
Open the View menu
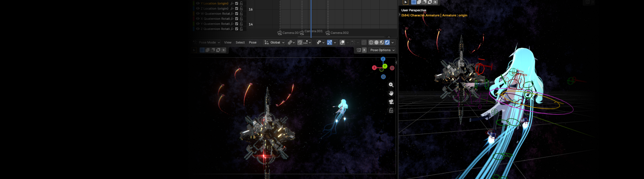tap(228, 42)
